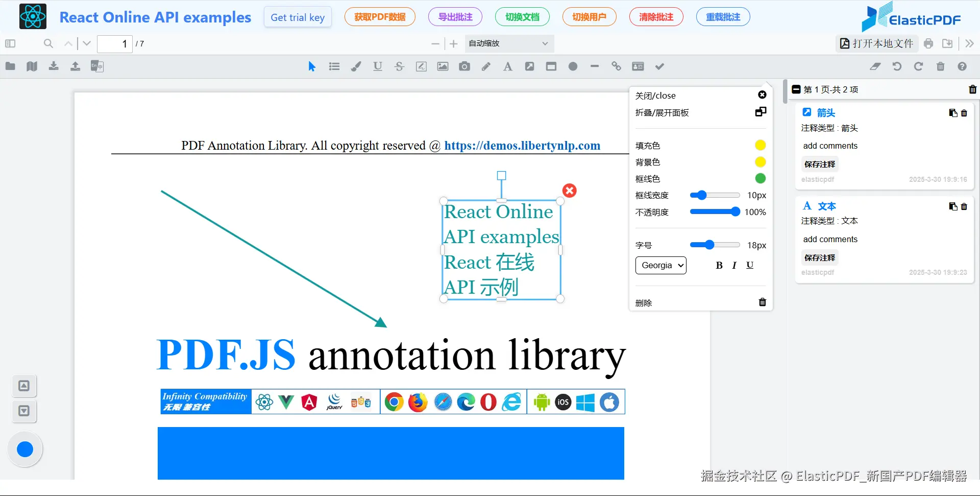Adjust the opacity slider
Image resolution: width=980 pixels, height=496 pixels.
click(715, 211)
